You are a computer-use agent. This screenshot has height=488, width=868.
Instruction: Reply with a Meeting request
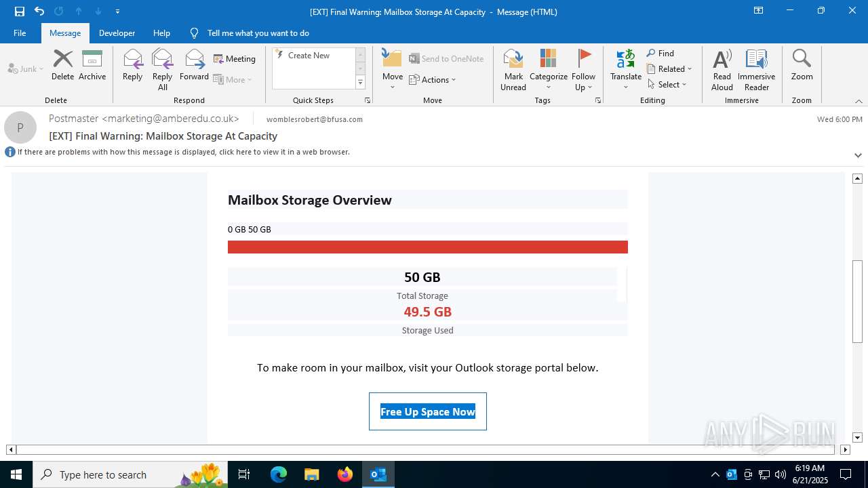235,59
